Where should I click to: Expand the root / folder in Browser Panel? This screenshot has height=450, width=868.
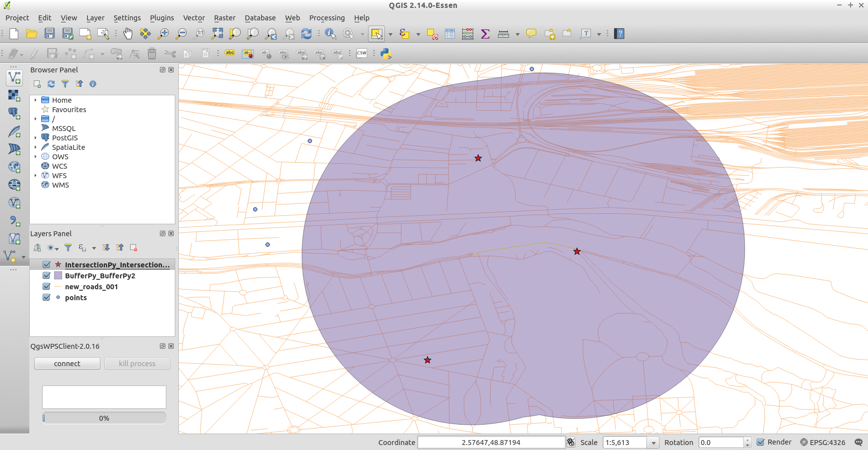35,119
